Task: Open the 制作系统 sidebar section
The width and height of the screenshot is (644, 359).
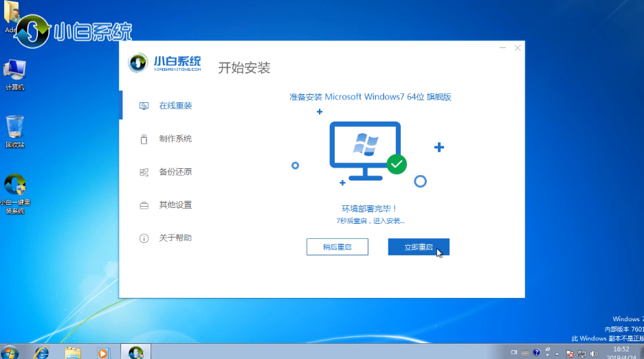Action: [x=175, y=139]
